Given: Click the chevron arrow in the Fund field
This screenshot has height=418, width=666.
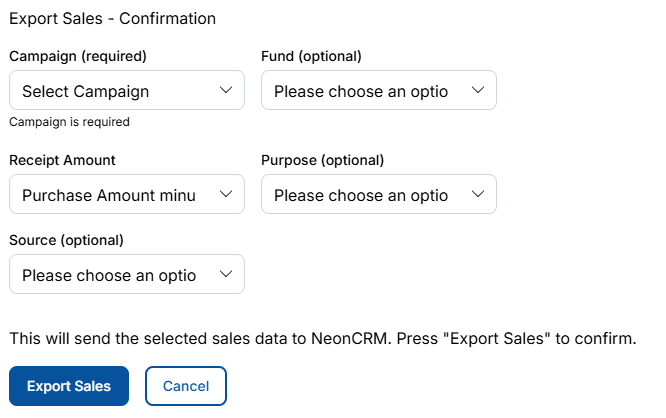Looking at the screenshot, I should [477, 90].
